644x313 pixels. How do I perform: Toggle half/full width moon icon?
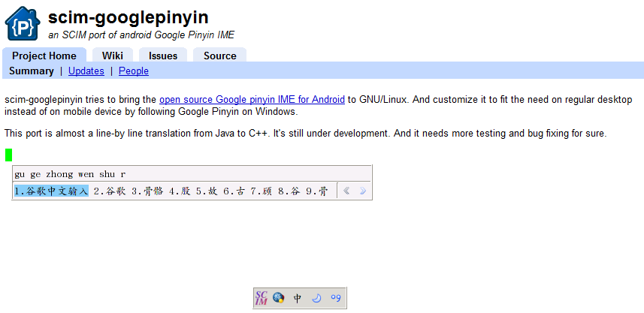pyautogui.click(x=316, y=298)
